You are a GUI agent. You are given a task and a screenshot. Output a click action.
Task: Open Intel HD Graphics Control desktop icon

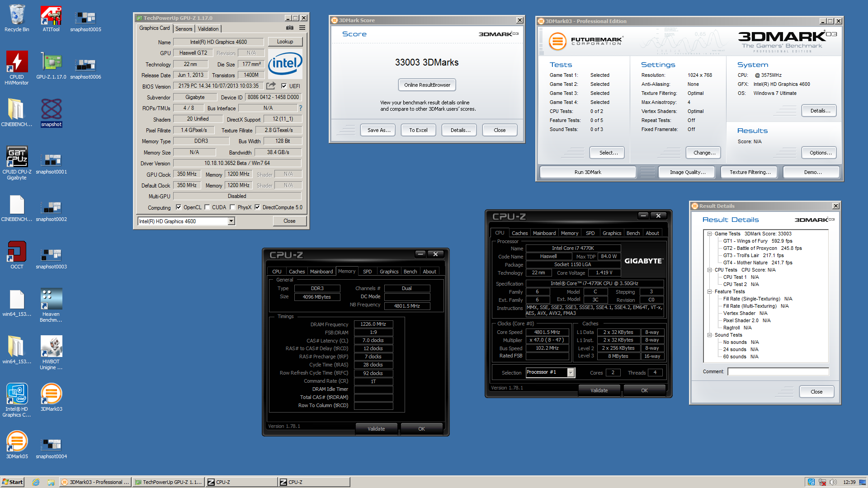(x=17, y=400)
